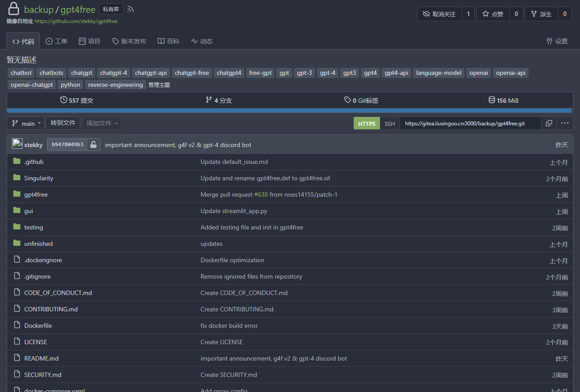Click the commit signature lock icon
Viewport: 580px width, 392px height.
[93, 145]
